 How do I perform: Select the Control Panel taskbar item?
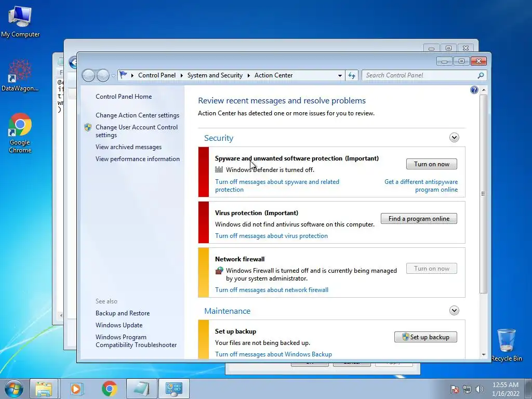pos(174,389)
